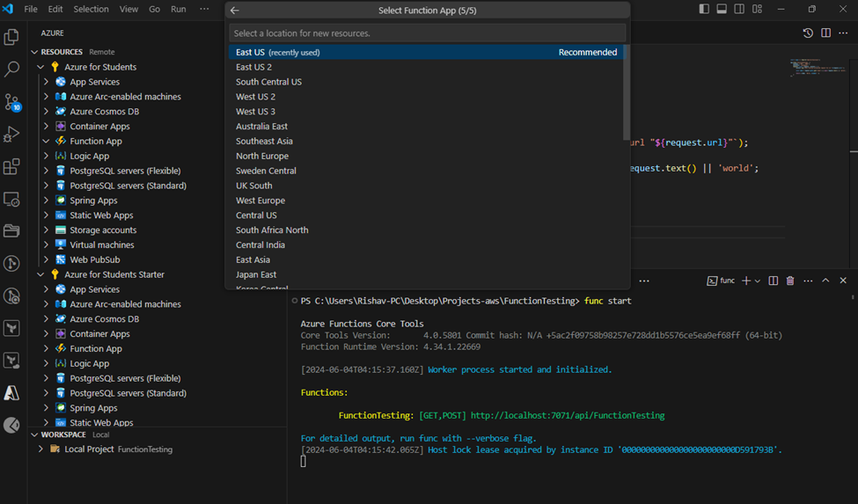Open the localhost FunctionTesting URL in terminal
This screenshot has width=858, height=504.
[x=568, y=415]
